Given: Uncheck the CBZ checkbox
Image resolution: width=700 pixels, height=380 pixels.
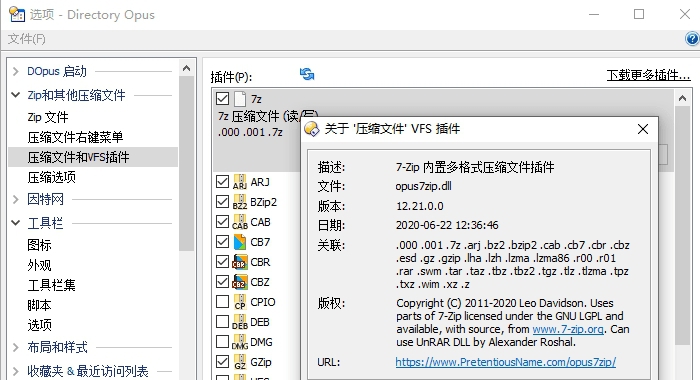Looking at the screenshot, I should tap(222, 281).
